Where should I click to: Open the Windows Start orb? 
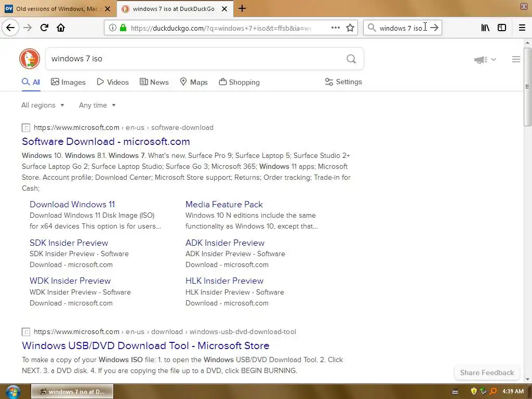[12, 392]
